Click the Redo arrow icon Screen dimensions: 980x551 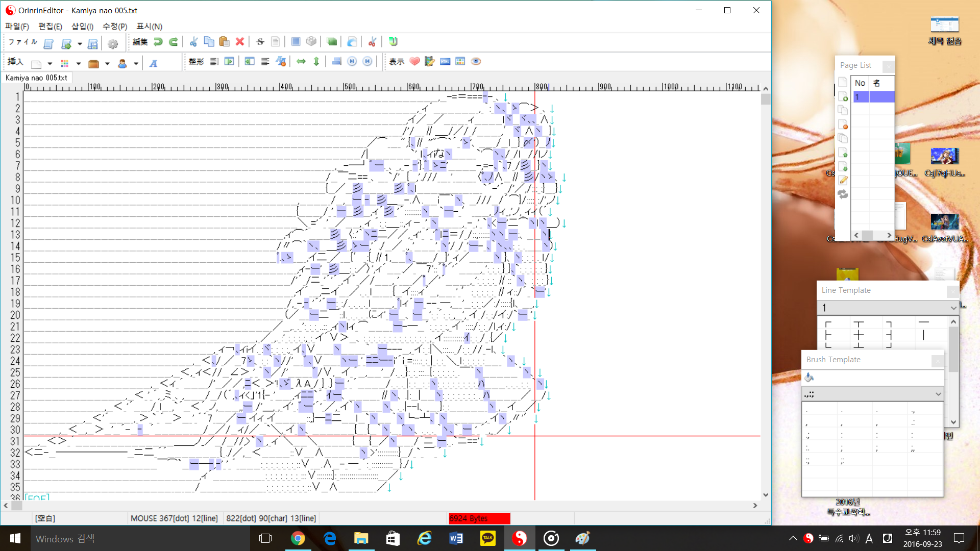174,42
